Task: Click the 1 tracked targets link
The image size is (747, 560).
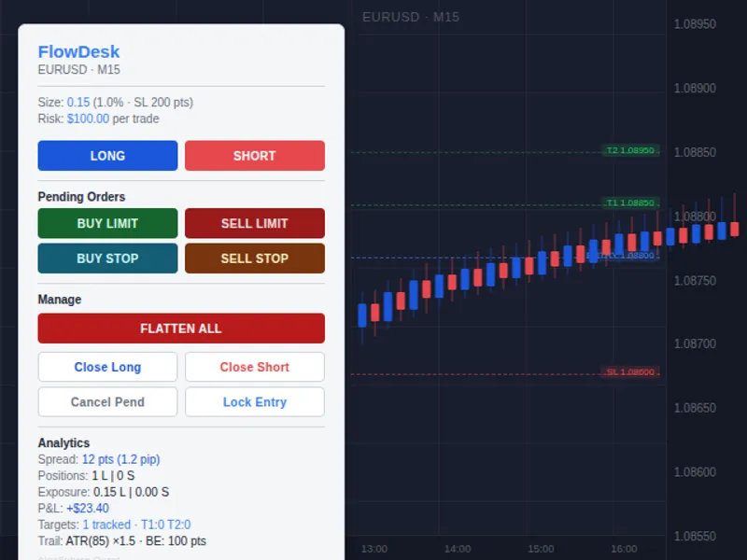Action: [106, 525]
